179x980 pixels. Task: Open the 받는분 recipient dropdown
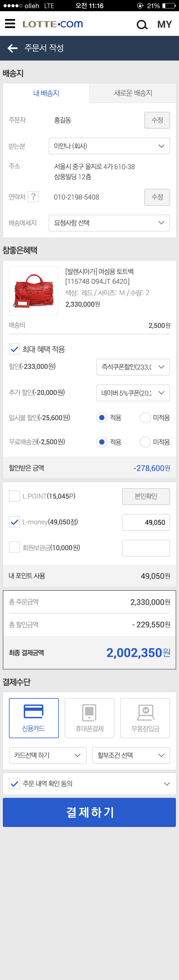point(109,146)
